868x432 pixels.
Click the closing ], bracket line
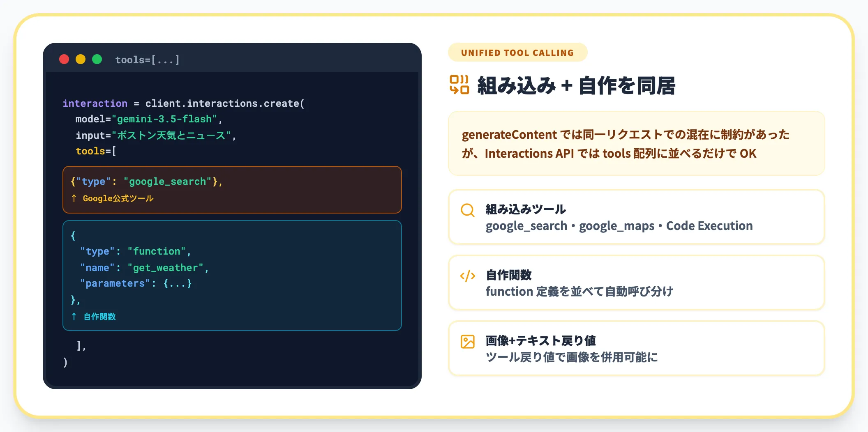pyautogui.click(x=81, y=346)
